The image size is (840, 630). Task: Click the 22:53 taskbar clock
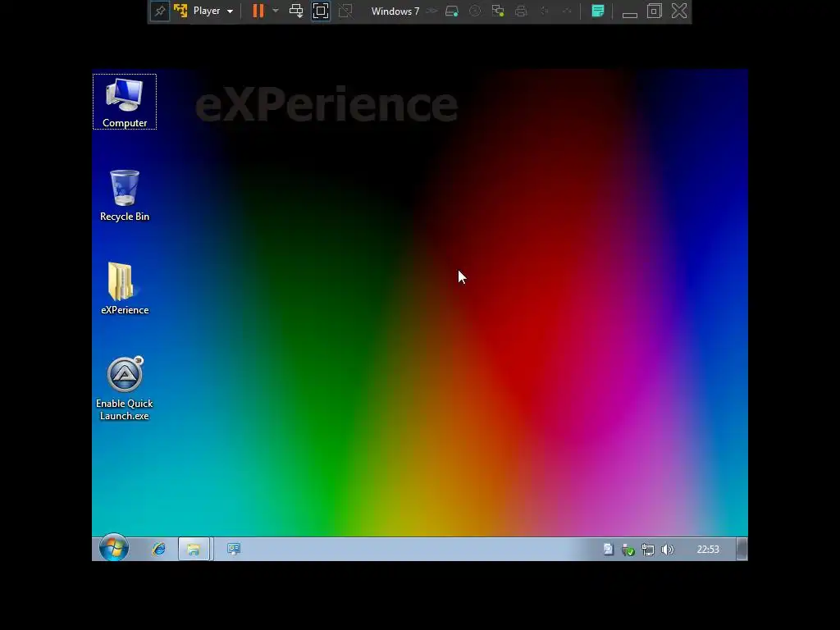pyautogui.click(x=708, y=550)
